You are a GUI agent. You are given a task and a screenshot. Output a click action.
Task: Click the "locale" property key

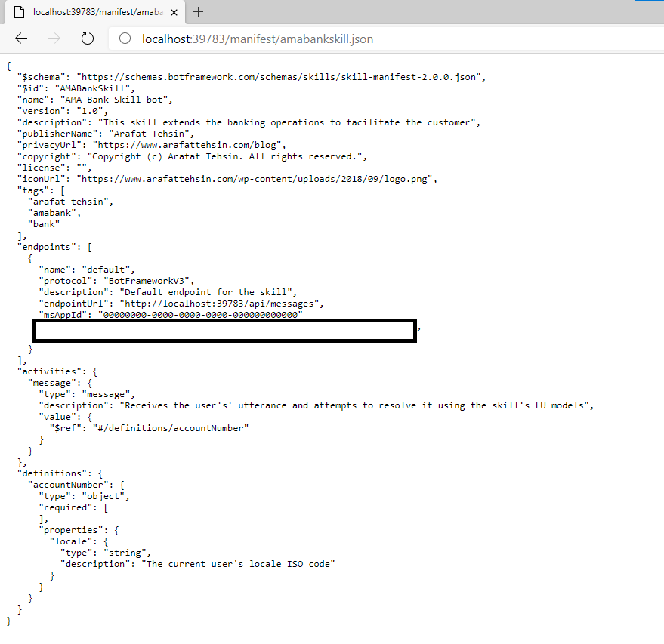click(x=71, y=541)
